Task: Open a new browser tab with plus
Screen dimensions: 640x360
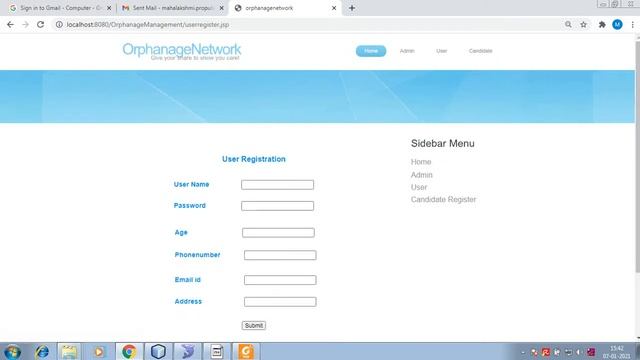Action: (352, 8)
